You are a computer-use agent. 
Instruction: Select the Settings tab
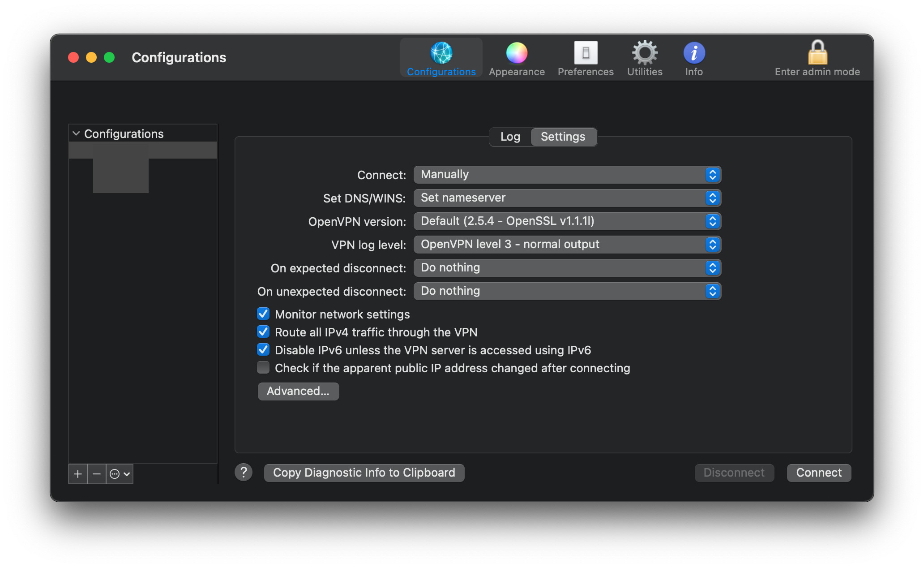pos(563,137)
